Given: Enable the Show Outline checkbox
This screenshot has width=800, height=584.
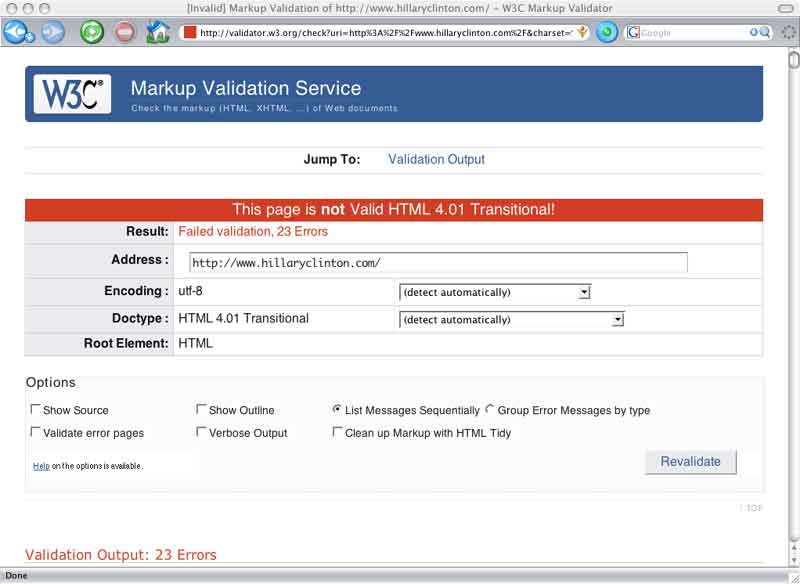Looking at the screenshot, I should [201, 409].
